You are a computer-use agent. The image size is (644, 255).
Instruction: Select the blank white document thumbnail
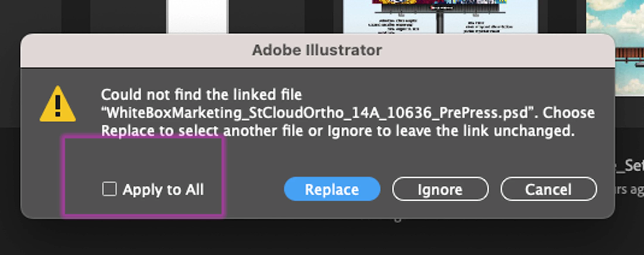197,16
